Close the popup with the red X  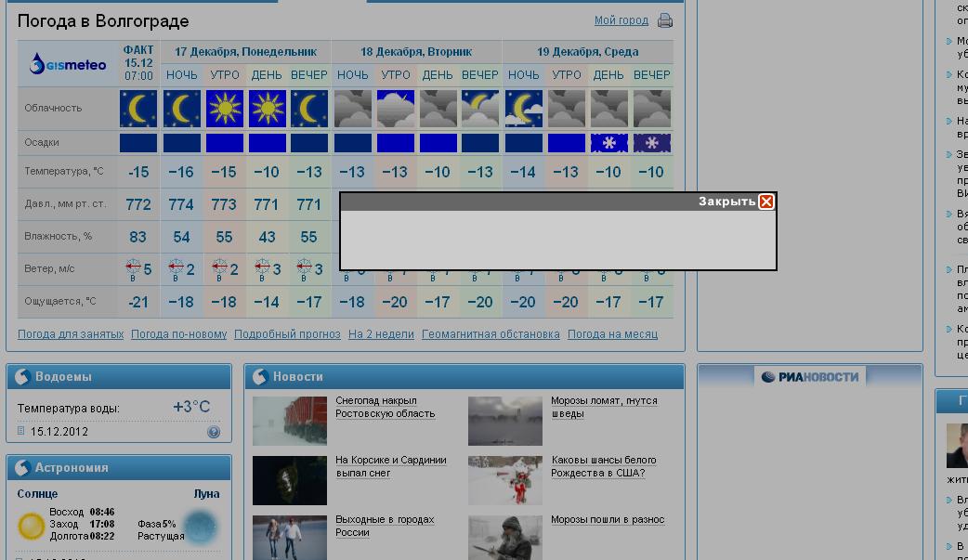tap(765, 202)
